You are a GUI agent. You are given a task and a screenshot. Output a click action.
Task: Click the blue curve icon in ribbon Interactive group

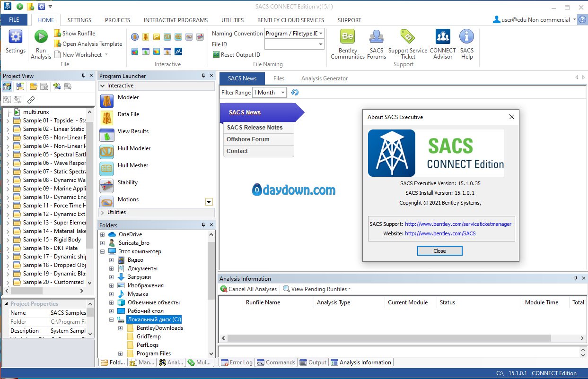click(x=178, y=51)
